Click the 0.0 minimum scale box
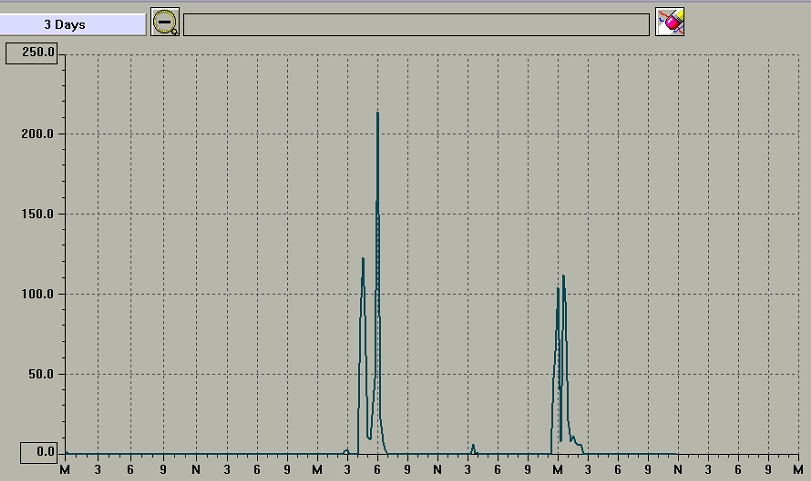811x481 pixels. pos(34,452)
